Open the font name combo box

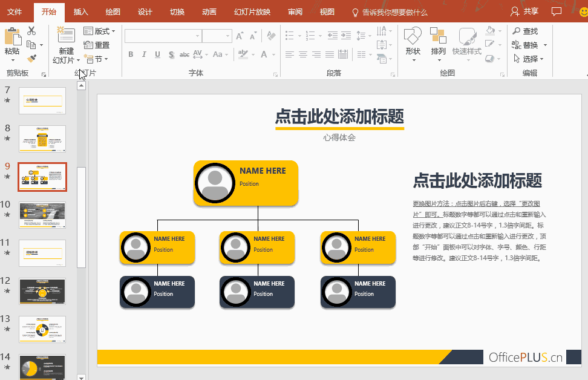163,36
